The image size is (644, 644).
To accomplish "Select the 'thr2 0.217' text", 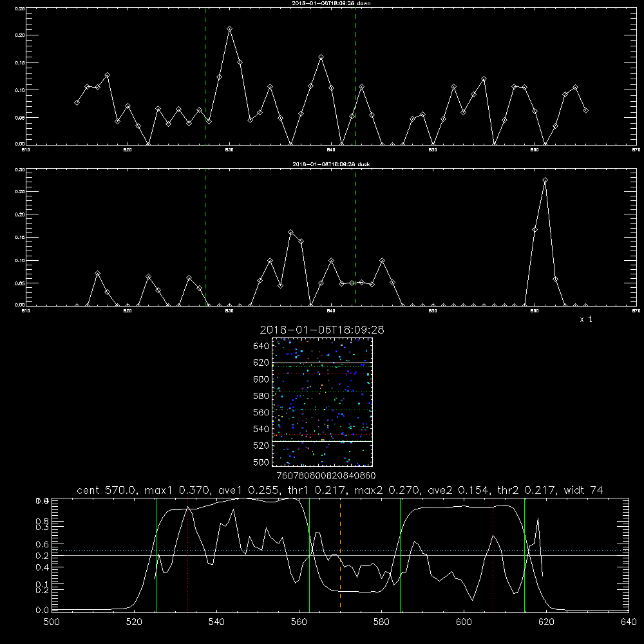I will pos(527,490).
